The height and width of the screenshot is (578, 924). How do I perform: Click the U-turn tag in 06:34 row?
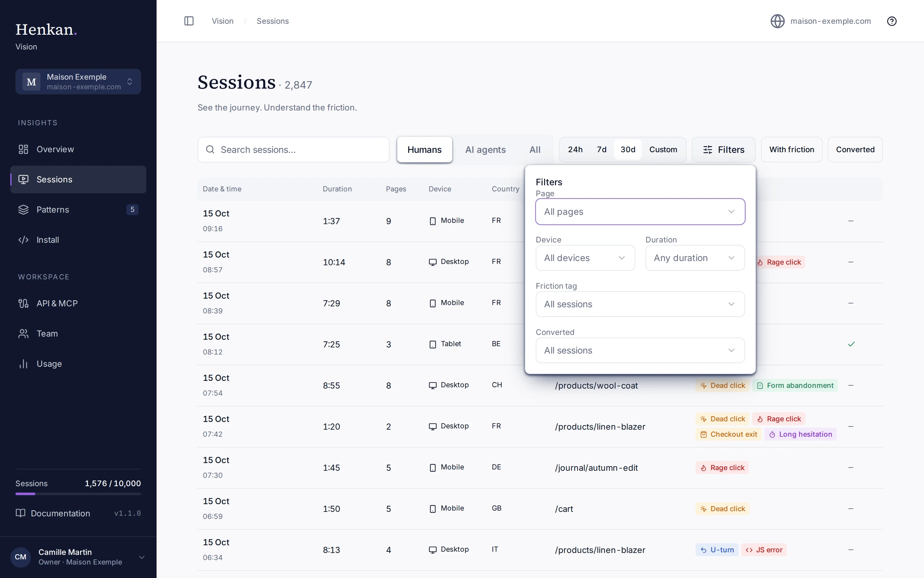[x=717, y=550]
